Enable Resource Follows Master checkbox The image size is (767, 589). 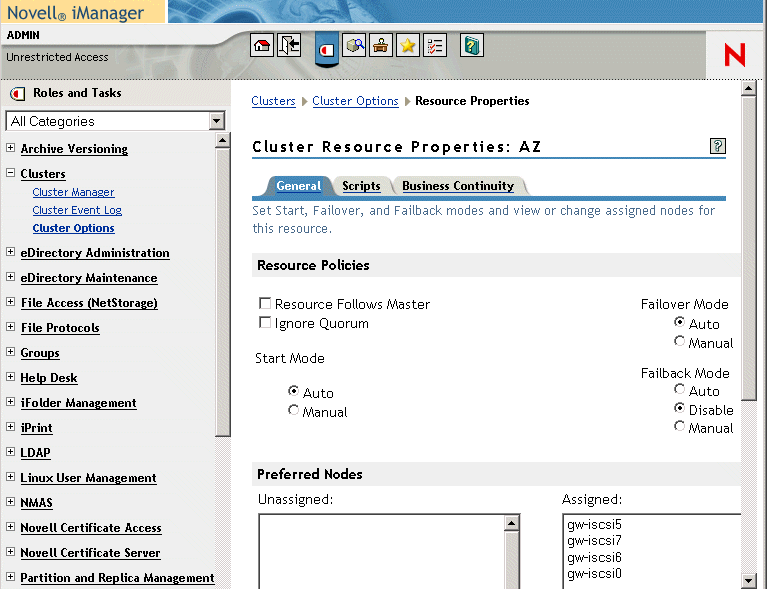(x=265, y=303)
